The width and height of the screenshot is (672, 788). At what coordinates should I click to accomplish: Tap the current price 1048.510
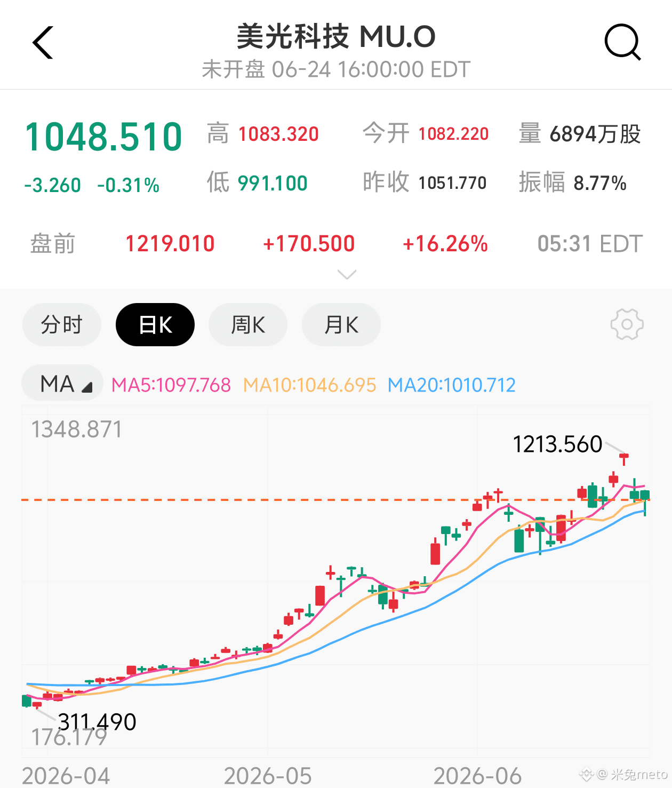[103, 137]
